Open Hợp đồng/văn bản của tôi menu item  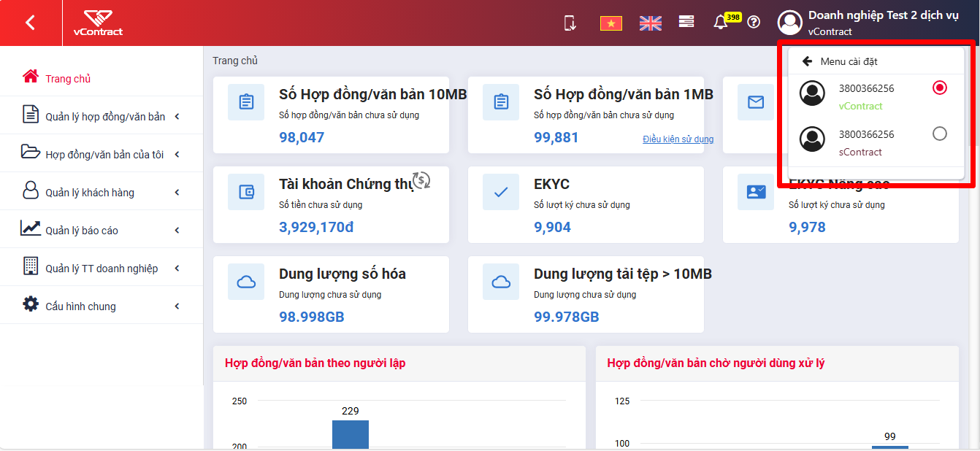tap(102, 154)
